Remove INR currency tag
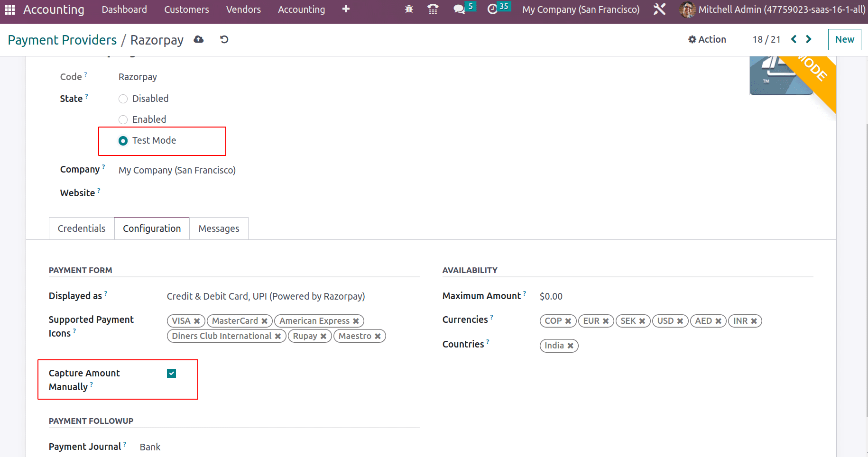Image resolution: width=868 pixels, height=457 pixels. point(754,321)
